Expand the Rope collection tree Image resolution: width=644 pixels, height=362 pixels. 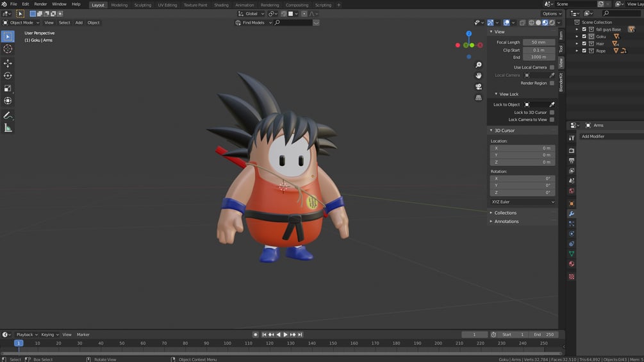pyautogui.click(x=577, y=51)
